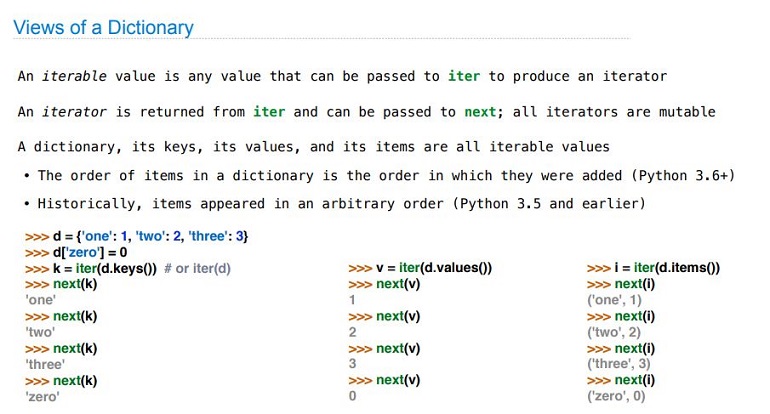Viewport: 770px width, 414px height.
Task: Click the '# or iter(d)' comment
Action: click(197, 269)
